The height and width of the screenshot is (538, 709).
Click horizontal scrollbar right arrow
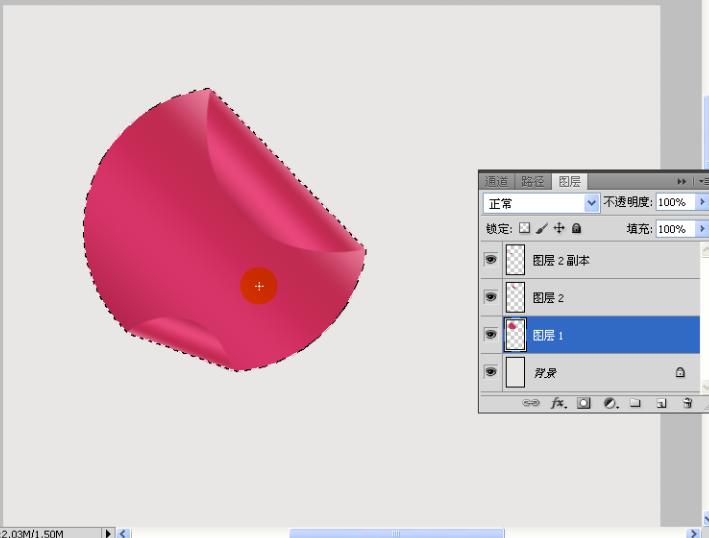coord(694,533)
